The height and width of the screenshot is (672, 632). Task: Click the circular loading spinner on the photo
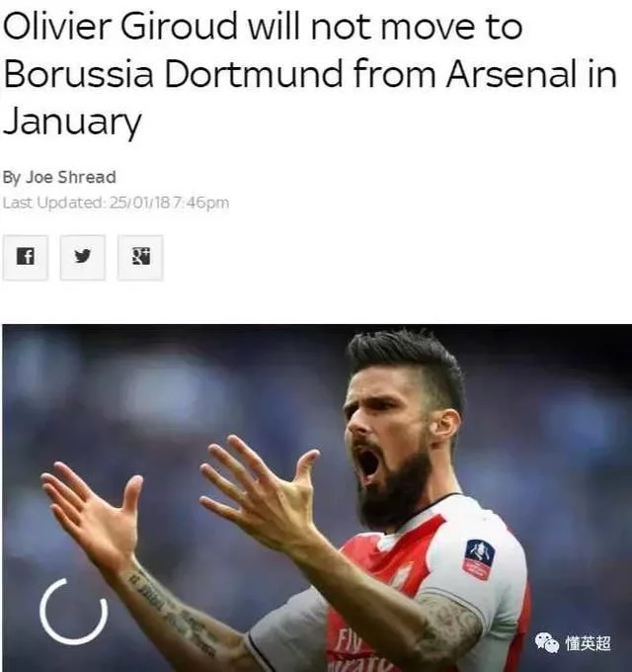(74, 612)
